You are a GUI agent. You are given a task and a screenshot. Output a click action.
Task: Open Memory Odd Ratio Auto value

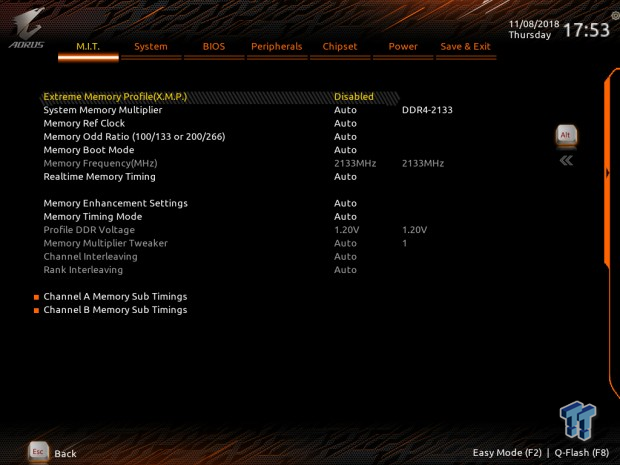tap(345, 137)
